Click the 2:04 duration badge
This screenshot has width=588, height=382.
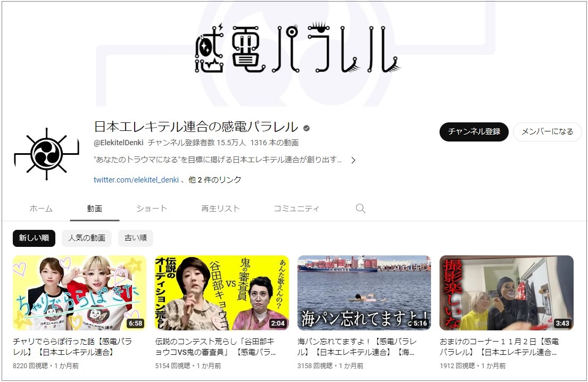(278, 323)
